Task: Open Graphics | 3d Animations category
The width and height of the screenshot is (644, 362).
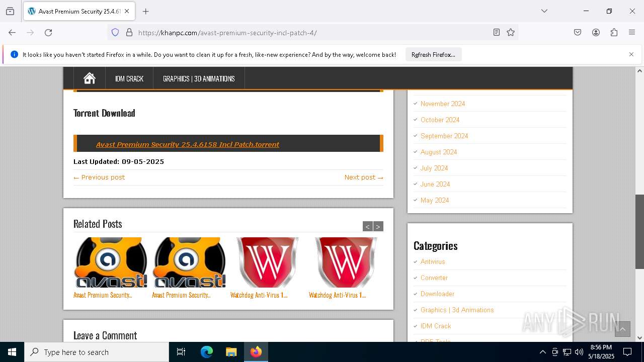Action: click(x=457, y=310)
